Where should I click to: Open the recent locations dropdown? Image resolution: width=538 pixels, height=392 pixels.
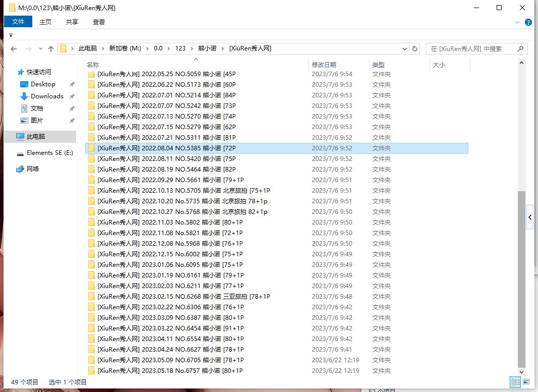click(x=40, y=49)
